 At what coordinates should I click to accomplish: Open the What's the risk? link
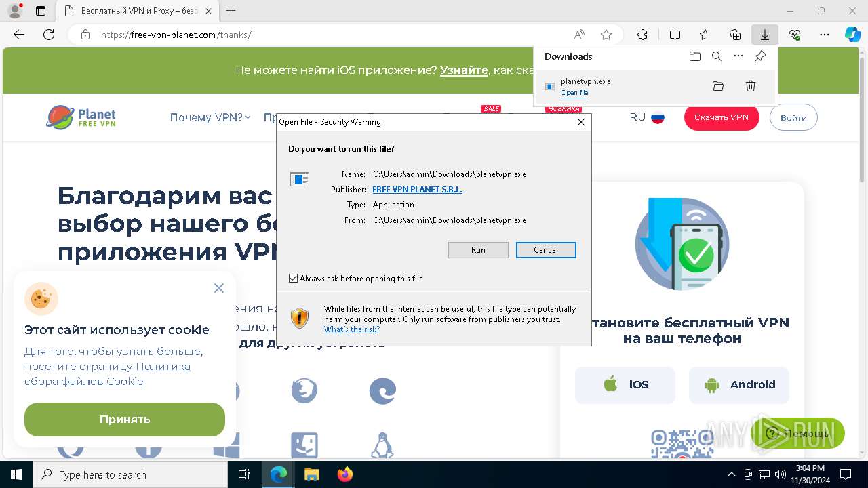coord(352,329)
